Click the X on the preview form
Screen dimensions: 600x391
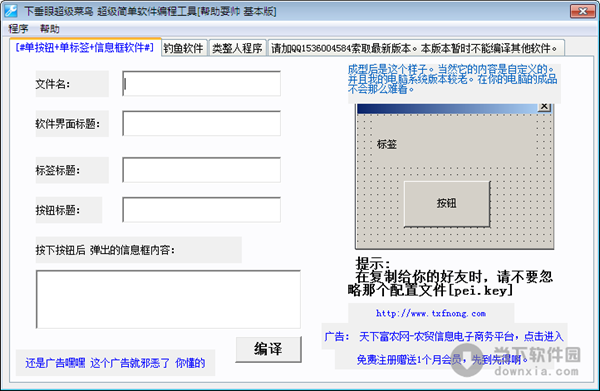click(x=544, y=107)
